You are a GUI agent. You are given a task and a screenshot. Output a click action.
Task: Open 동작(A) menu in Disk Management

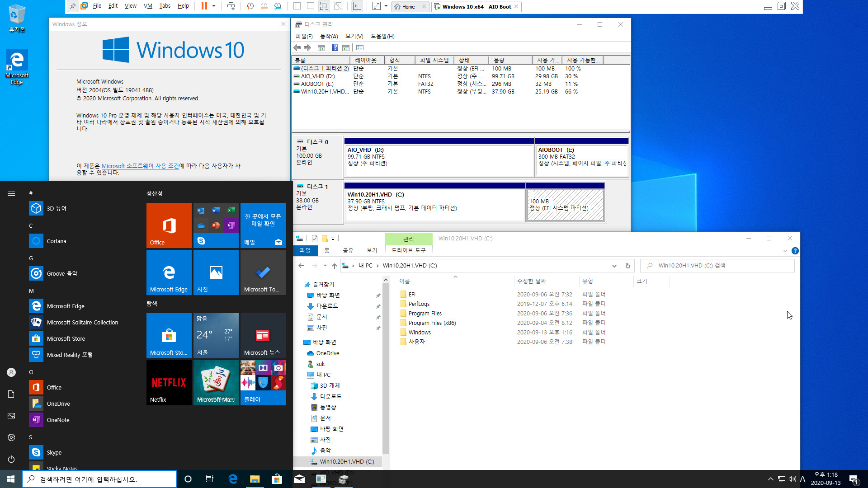point(329,36)
